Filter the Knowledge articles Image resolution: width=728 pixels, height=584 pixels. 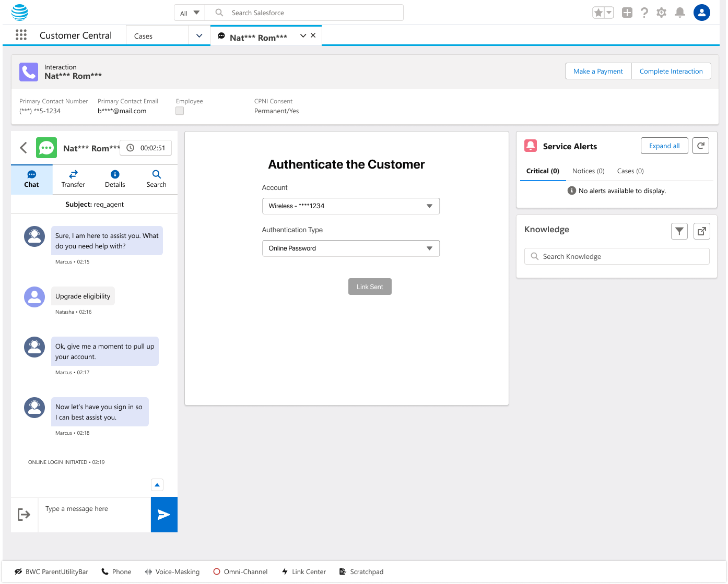point(679,231)
